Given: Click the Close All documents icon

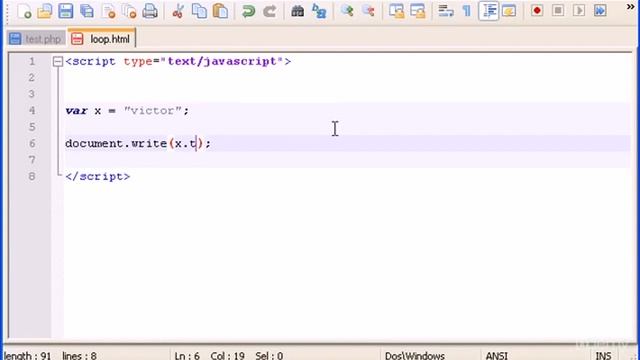Looking at the screenshot, I should coord(129,11).
